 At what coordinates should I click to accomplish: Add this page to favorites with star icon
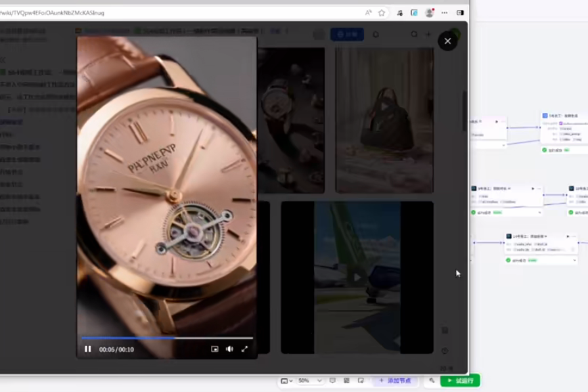pos(382,12)
